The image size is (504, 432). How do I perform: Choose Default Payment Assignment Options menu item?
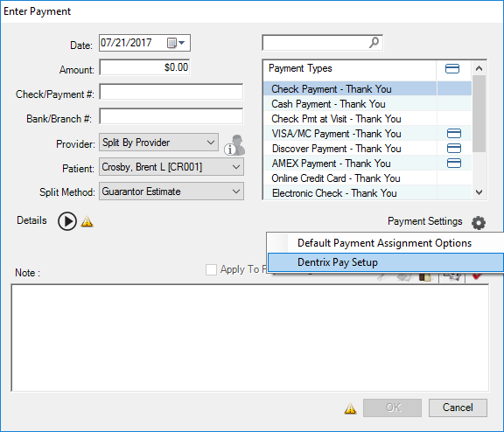point(385,243)
